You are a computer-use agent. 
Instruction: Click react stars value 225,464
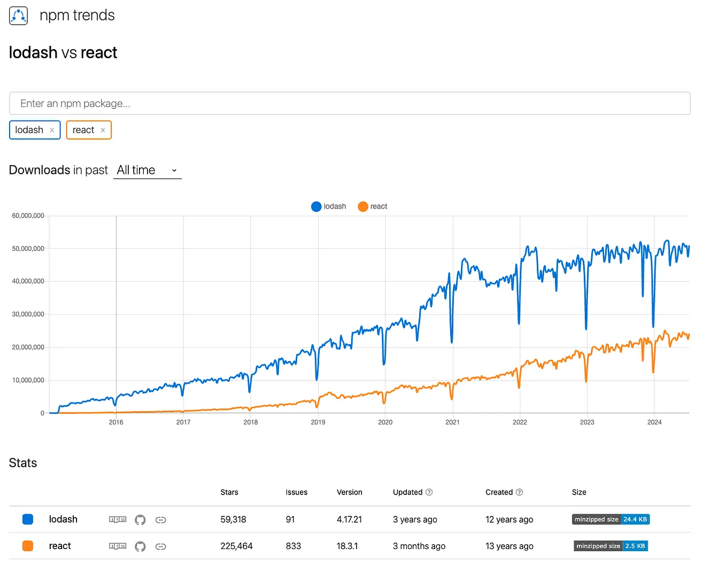[236, 546]
